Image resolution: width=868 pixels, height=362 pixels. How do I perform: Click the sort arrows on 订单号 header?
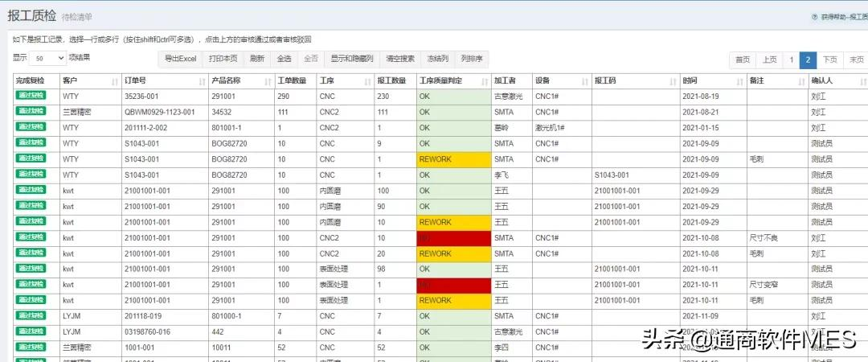200,81
